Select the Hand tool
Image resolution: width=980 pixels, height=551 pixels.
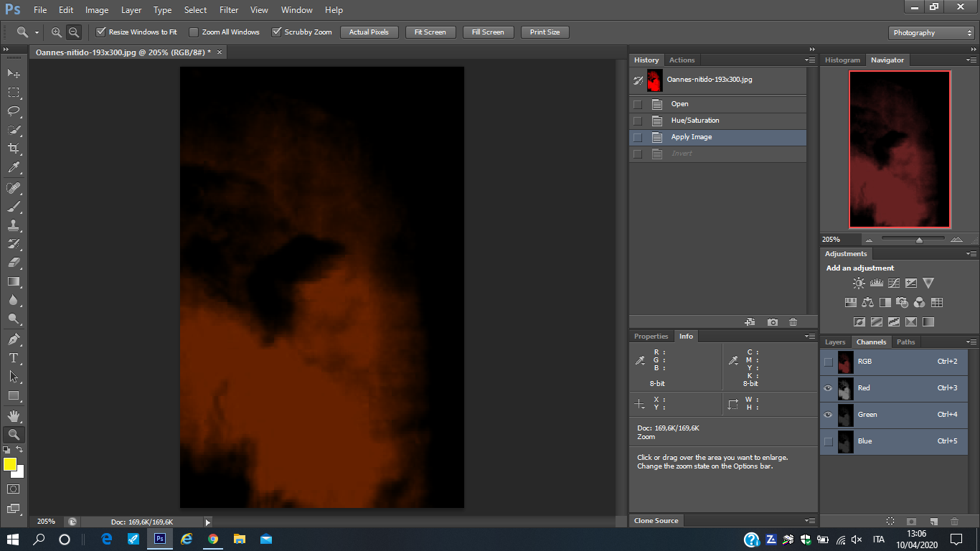coord(14,415)
